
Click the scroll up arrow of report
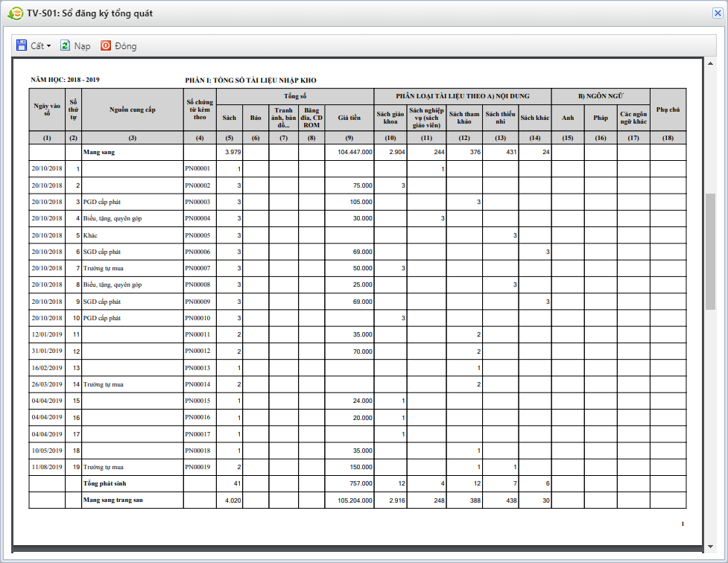[x=710, y=63]
